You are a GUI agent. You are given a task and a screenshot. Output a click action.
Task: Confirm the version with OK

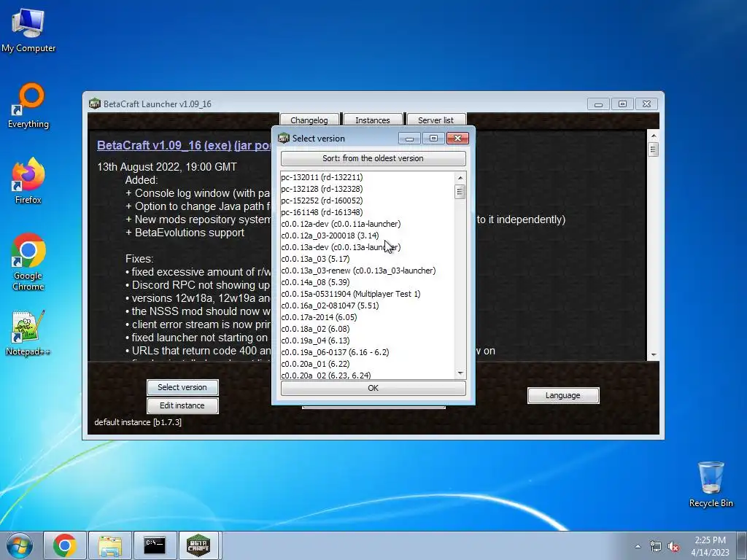tap(373, 388)
